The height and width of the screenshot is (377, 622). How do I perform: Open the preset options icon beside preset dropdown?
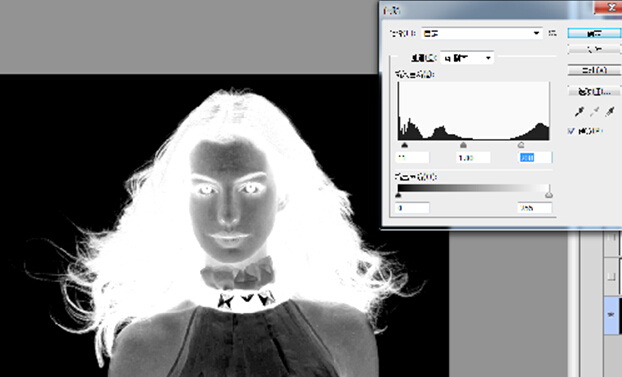[x=552, y=33]
